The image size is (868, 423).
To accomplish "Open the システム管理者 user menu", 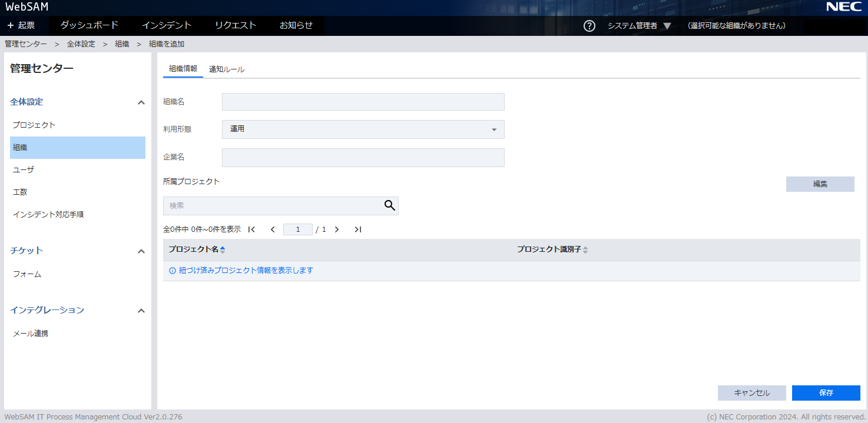I will (639, 26).
